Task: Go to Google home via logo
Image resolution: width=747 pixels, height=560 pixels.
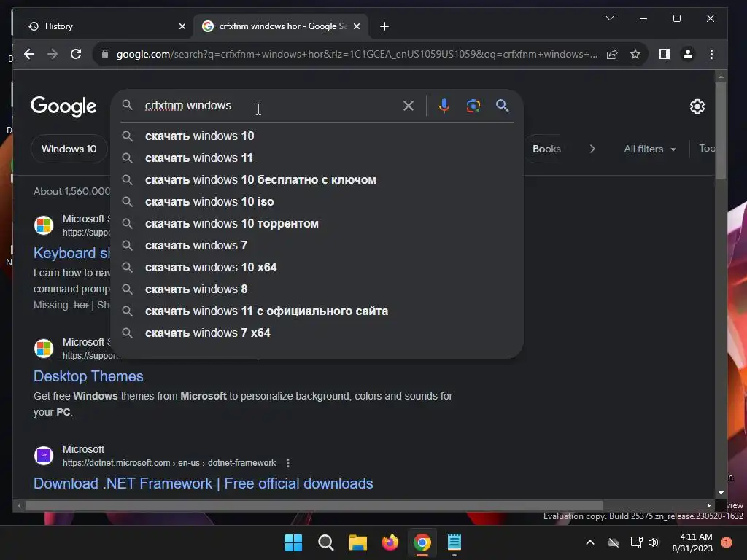Action: click(63, 106)
